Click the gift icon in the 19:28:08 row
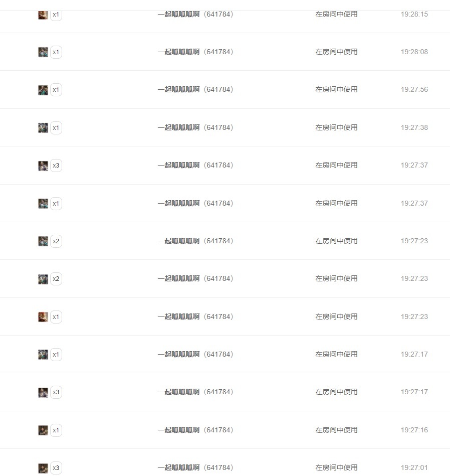This screenshot has height=476, width=450. pos(43,52)
